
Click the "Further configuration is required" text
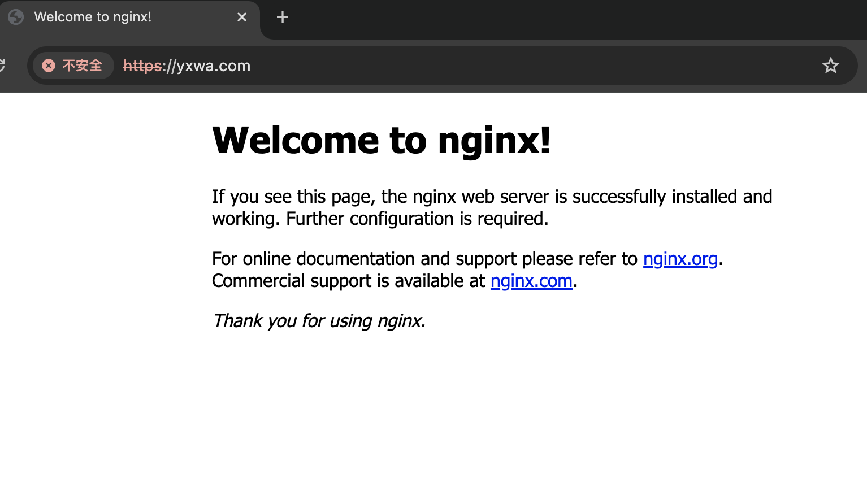[417, 219]
